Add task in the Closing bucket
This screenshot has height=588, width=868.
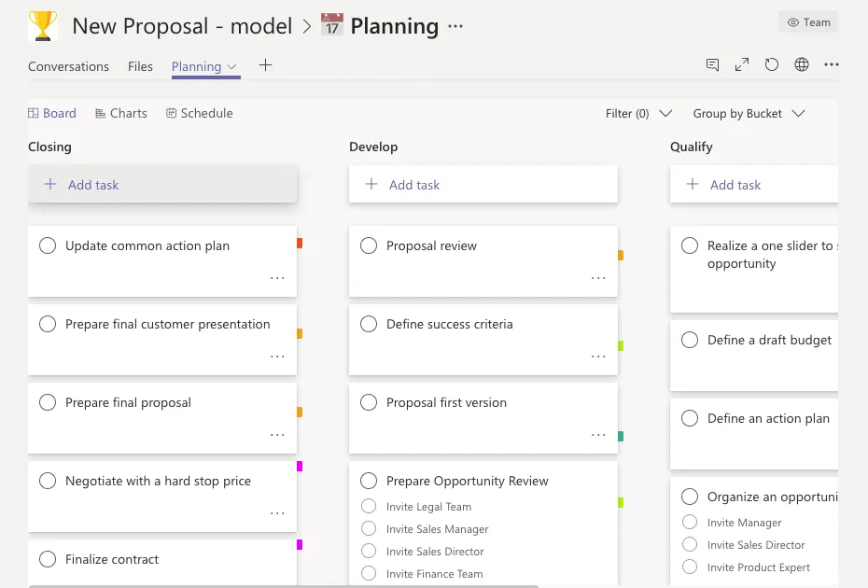click(162, 185)
